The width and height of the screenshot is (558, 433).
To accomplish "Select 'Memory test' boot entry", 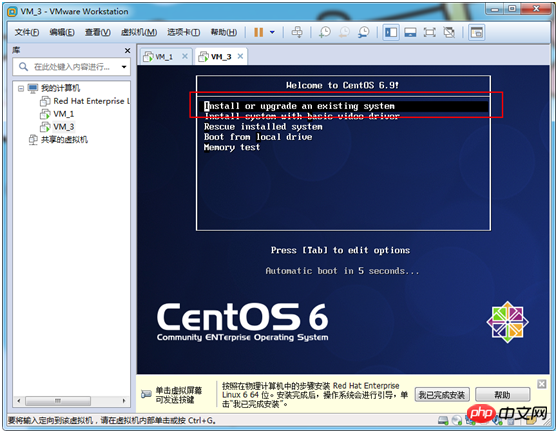I will [x=232, y=147].
